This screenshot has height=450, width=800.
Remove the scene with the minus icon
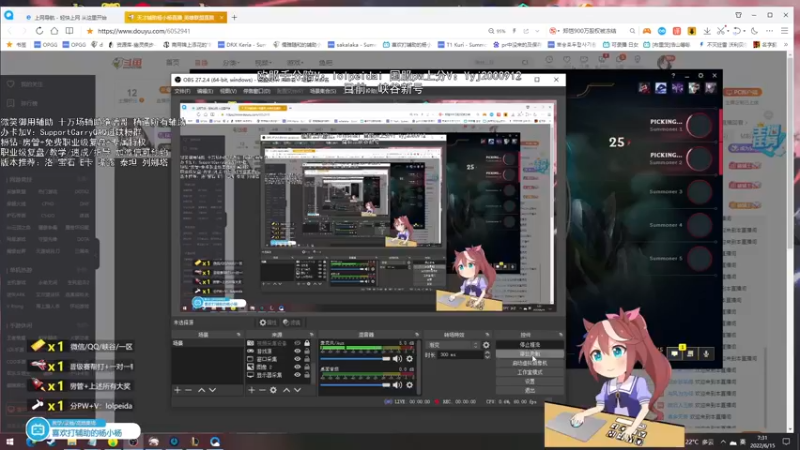tap(188, 390)
